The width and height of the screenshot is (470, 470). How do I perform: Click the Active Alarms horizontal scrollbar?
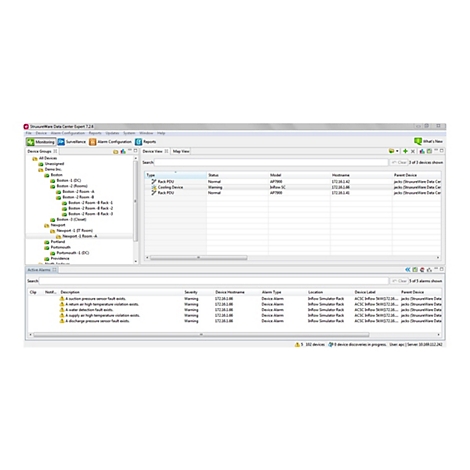click(201, 335)
